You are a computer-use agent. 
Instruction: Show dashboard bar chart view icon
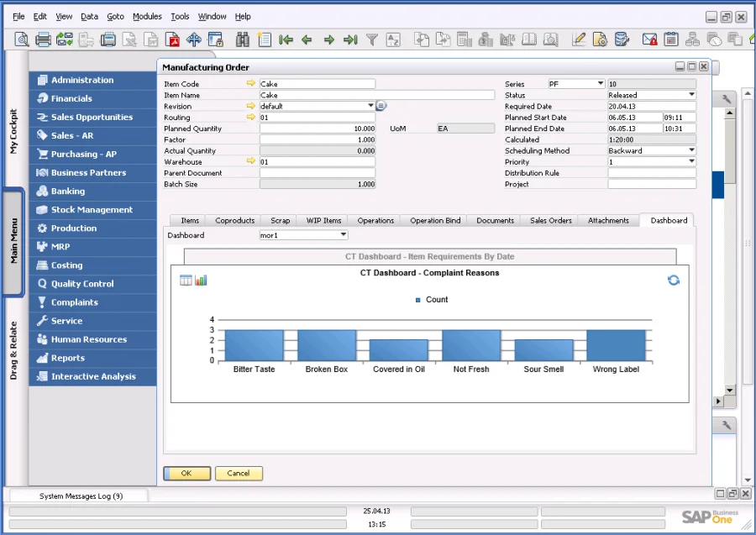(x=201, y=280)
